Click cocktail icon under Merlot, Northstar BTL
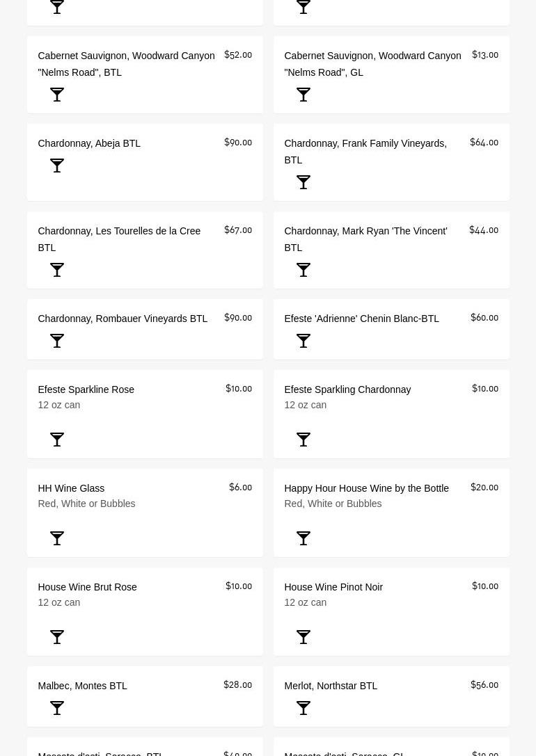This screenshot has width=536, height=756. [304, 708]
